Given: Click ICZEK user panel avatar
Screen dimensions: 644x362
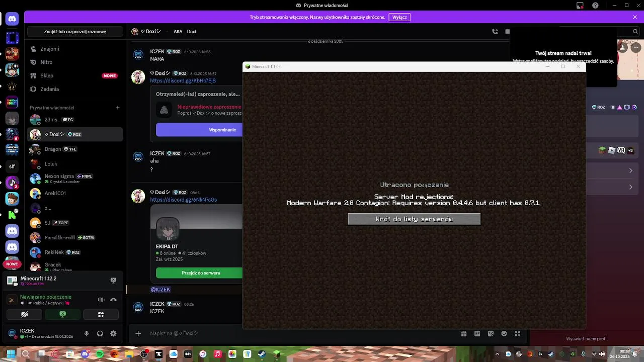Looking at the screenshot, I should [x=12, y=333].
